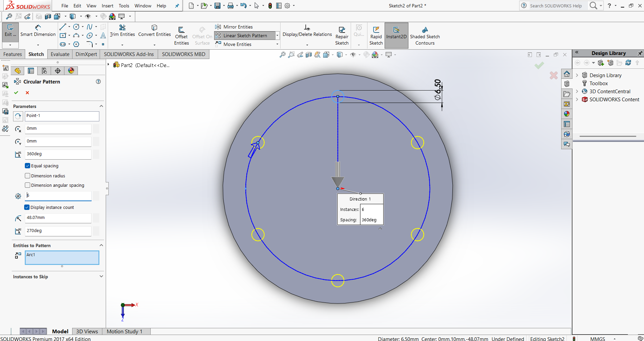Open the Insert menu
Viewport: 644px width, 341px height.
coord(107,6)
